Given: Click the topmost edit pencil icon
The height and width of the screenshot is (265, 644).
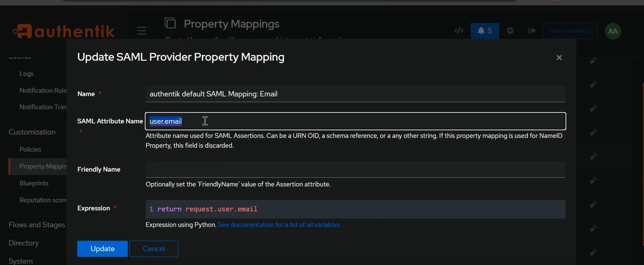Looking at the screenshot, I should pos(594,61).
